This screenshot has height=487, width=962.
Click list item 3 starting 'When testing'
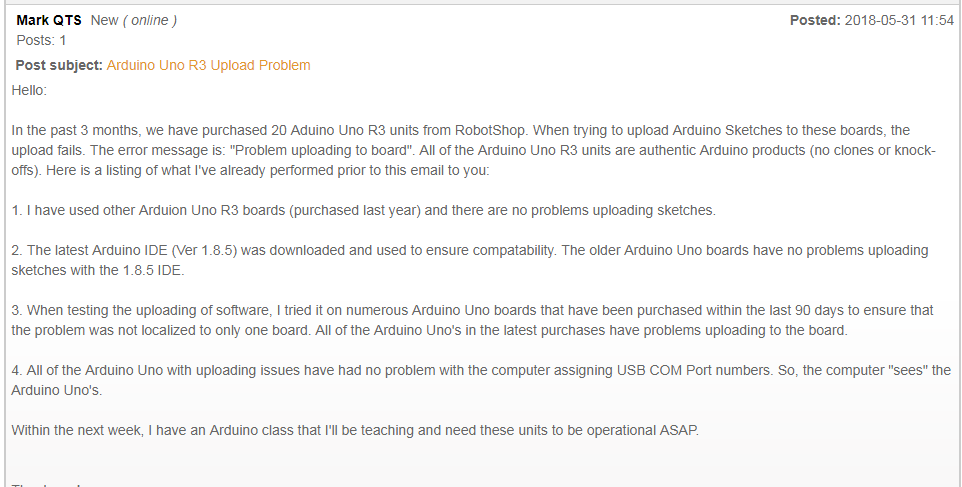click(x=472, y=320)
